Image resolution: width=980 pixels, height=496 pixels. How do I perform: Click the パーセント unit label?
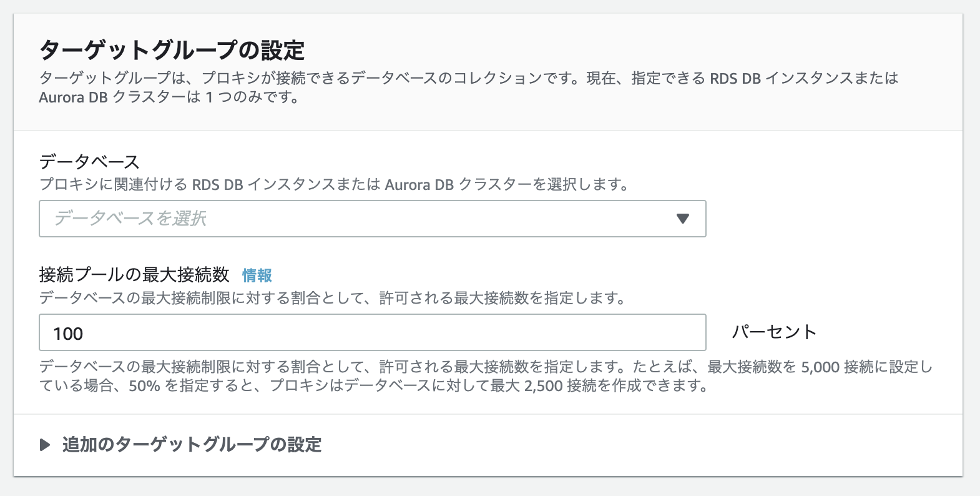point(774,332)
